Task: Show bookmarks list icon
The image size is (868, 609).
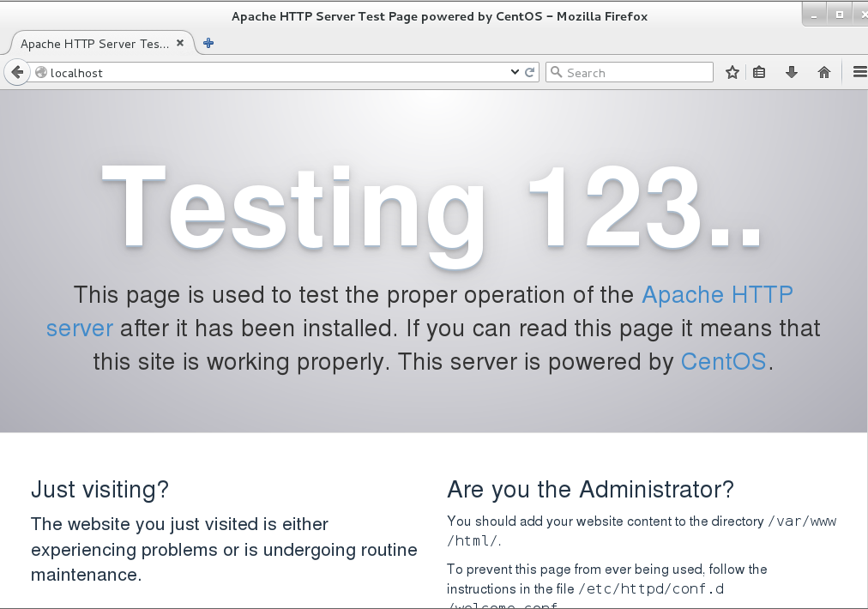Action: [x=759, y=73]
